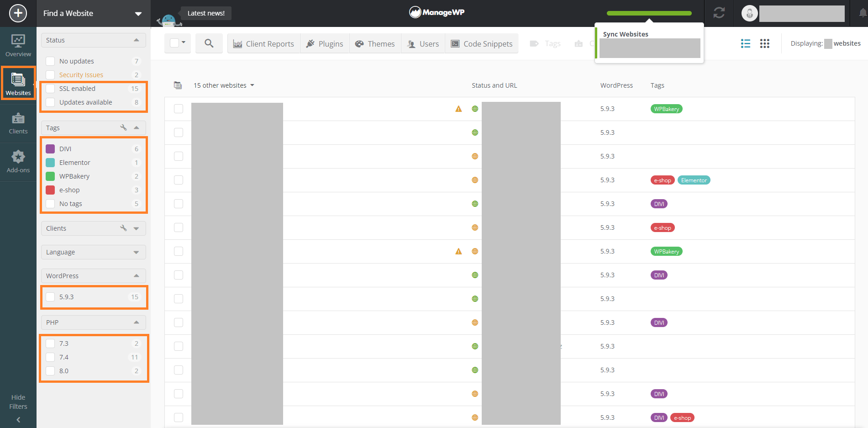Click the Sync Websites tooltip title
Image resolution: width=868 pixels, height=428 pixels.
coord(626,34)
